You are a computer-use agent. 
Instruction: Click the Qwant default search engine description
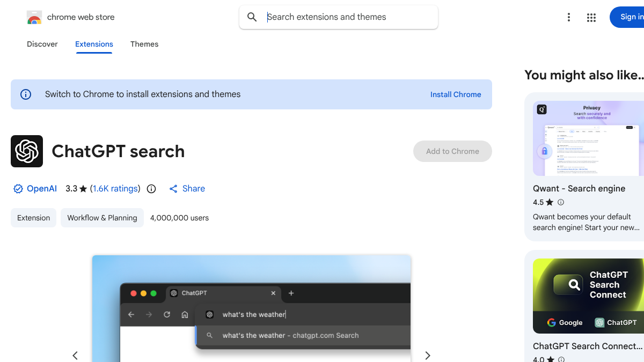click(x=586, y=222)
